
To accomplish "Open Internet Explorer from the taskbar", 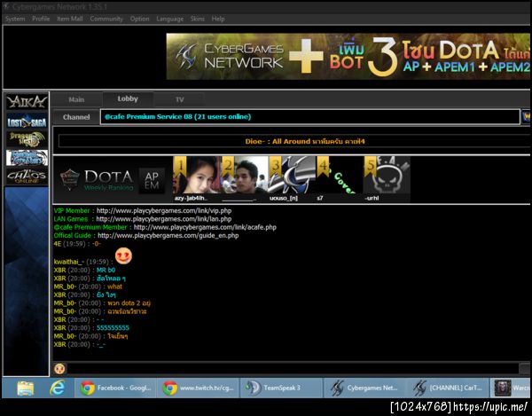I will point(58,388).
